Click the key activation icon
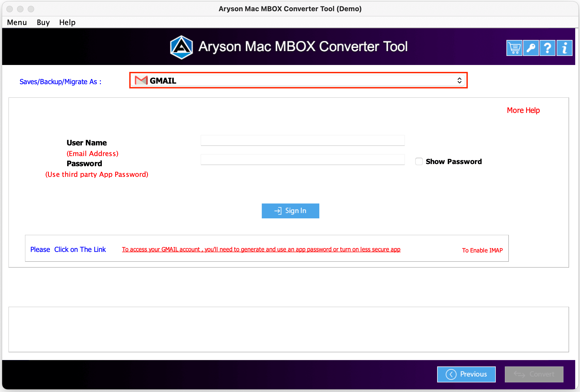This screenshot has width=580, height=392. 531,48
